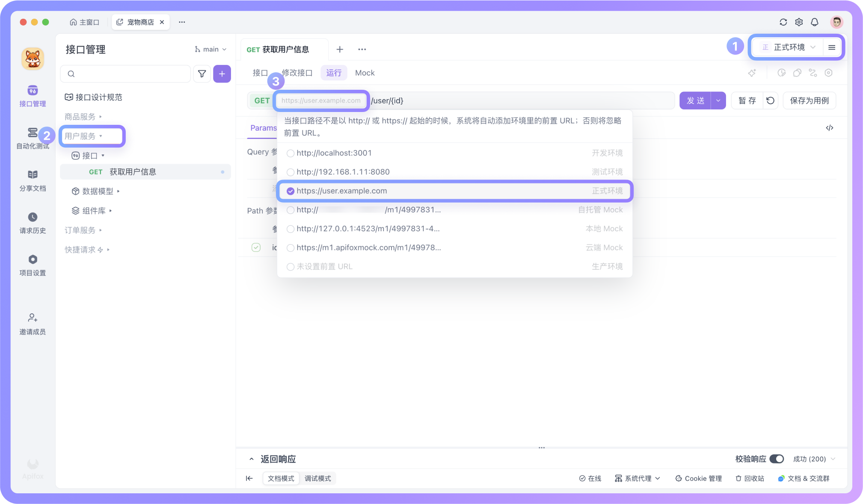The image size is (863, 504).
Task: Click the fox project logo
Action: point(33,59)
